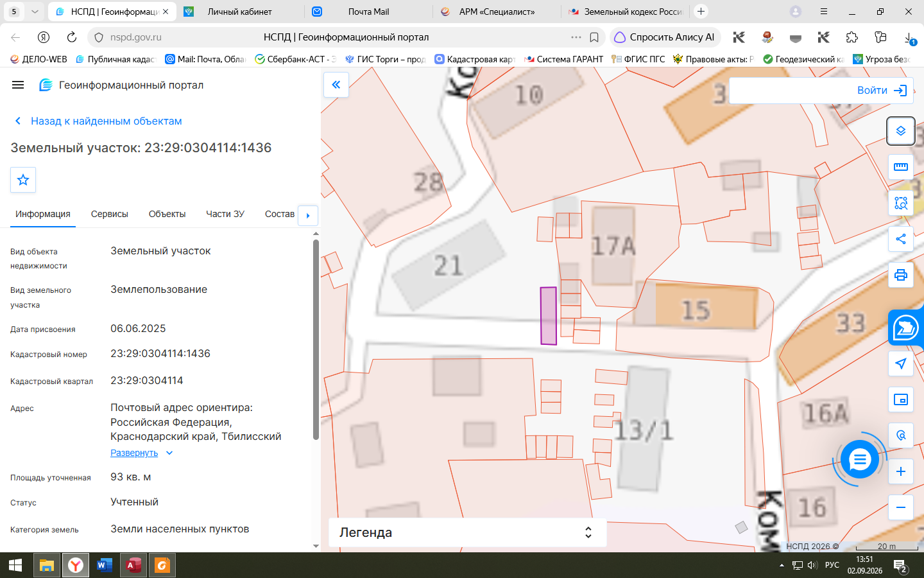
Task: Click Назад к найденным объектам link
Action: [x=99, y=121]
